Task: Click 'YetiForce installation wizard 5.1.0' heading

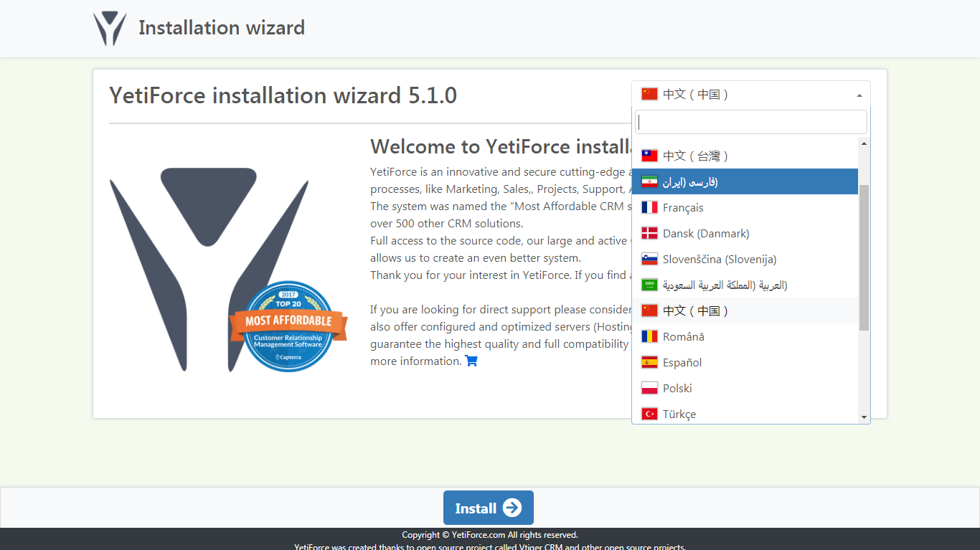Action: pyautogui.click(x=283, y=95)
